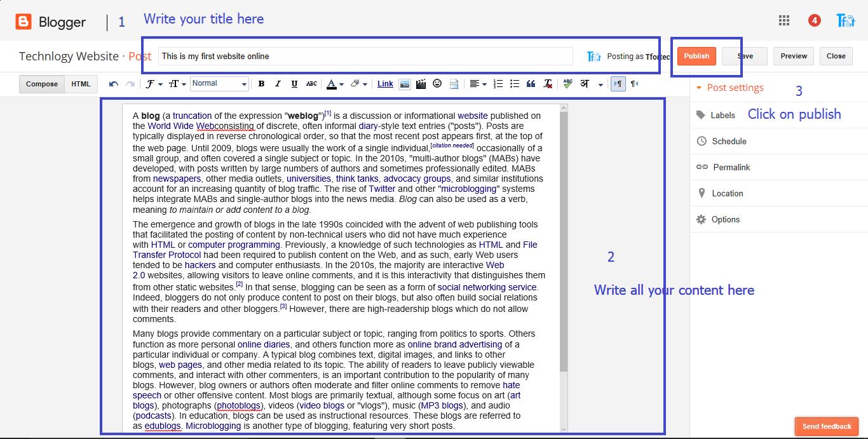Insert a hyperlink with Link button
This screenshot has width=868, height=439.
click(x=385, y=84)
